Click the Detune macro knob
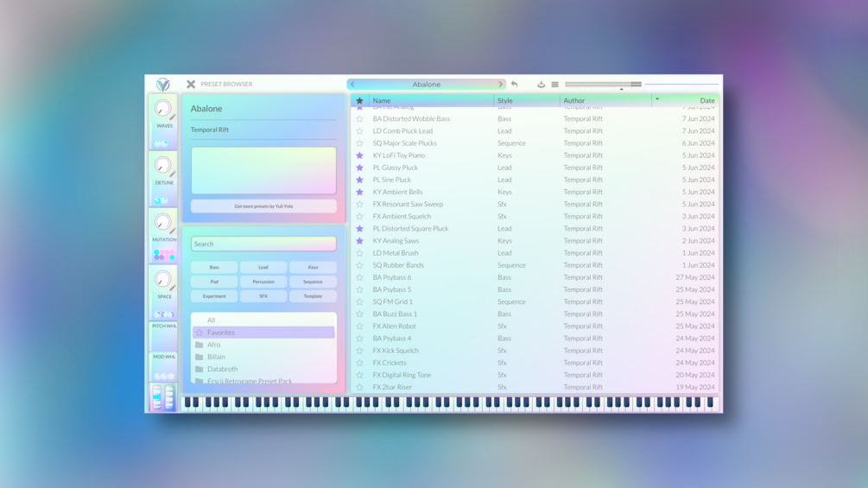This screenshot has height=488, width=868. (x=162, y=165)
